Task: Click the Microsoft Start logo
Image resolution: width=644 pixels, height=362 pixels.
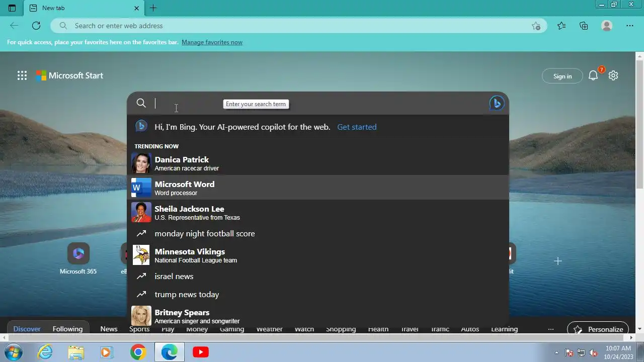Action: [69, 75]
